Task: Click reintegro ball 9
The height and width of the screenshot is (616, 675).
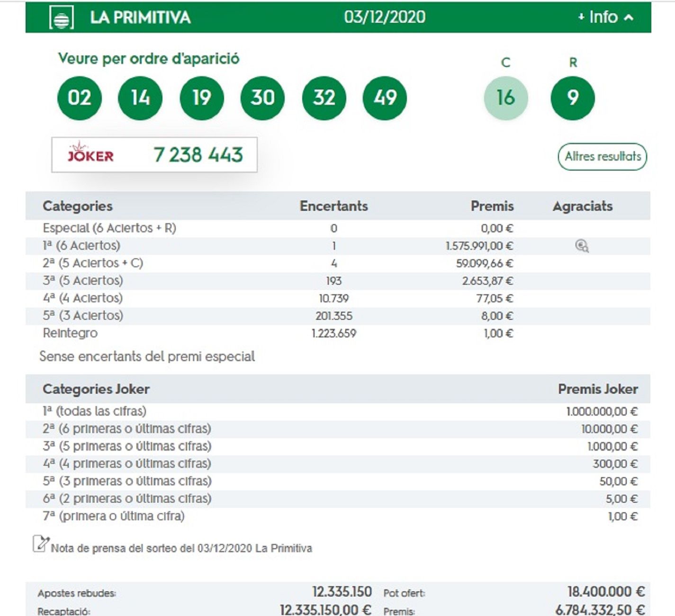Action: pyautogui.click(x=573, y=98)
